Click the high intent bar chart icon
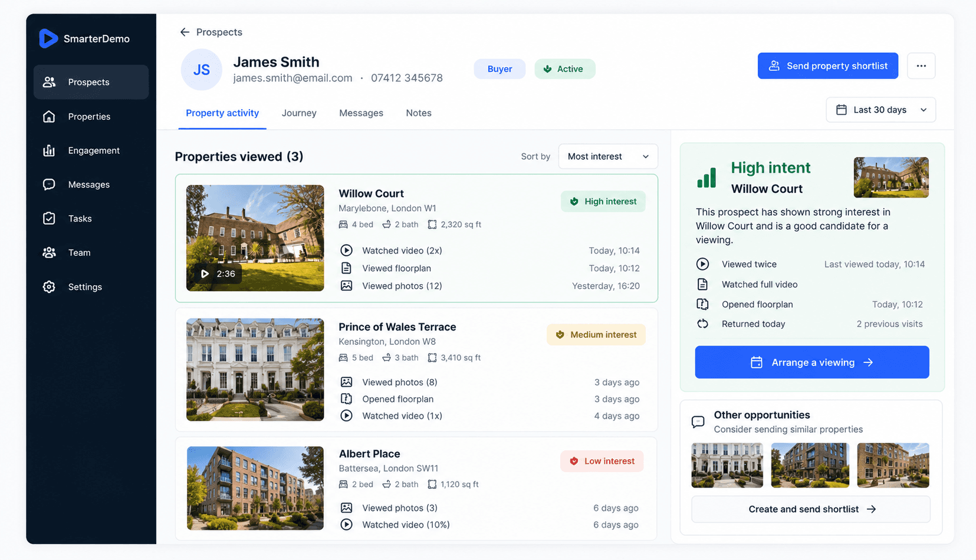This screenshot has width=976, height=560. click(706, 177)
